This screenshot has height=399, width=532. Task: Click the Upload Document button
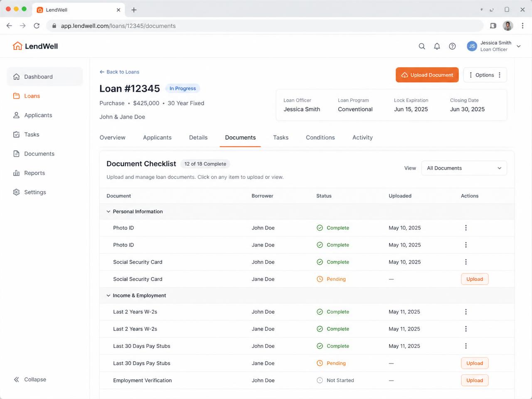[427, 75]
